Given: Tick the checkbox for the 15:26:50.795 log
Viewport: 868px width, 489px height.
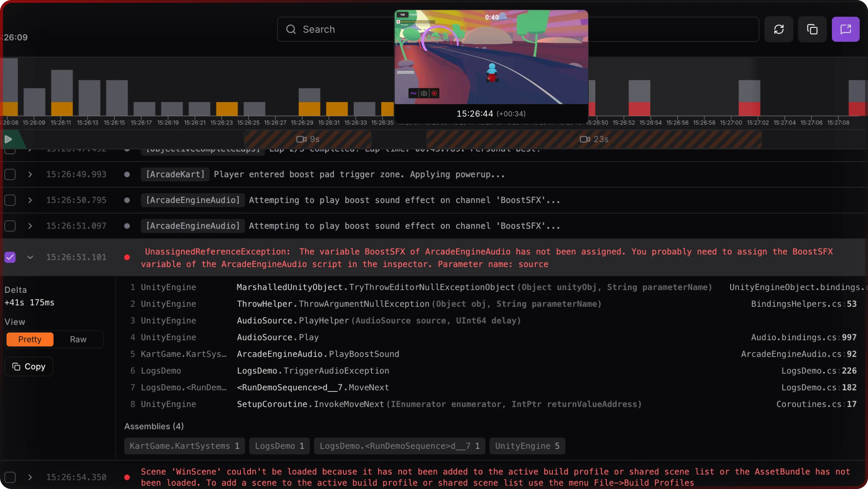Looking at the screenshot, I should (10, 200).
